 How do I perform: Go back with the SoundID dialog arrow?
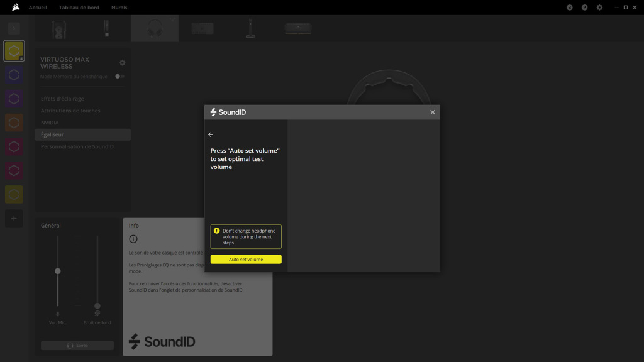(210, 134)
